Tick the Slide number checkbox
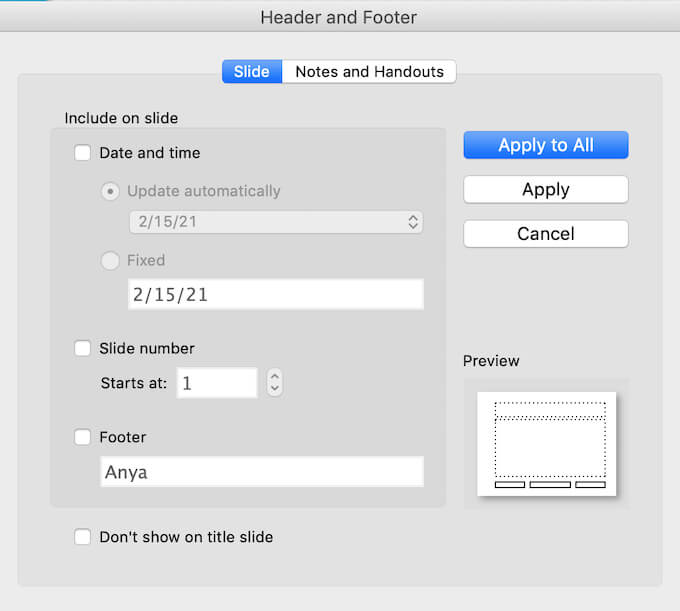Image resolution: width=680 pixels, height=611 pixels. tap(82, 348)
